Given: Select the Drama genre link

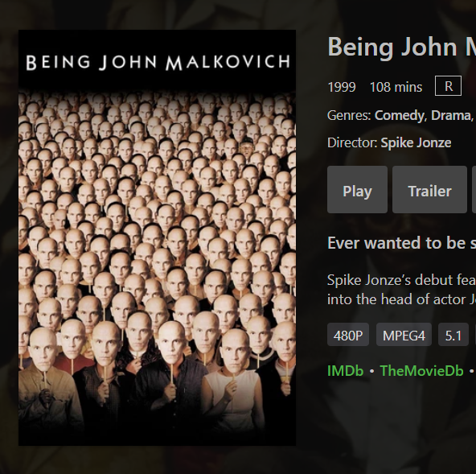Looking at the screenshot, I should click(x=451, y=115).
